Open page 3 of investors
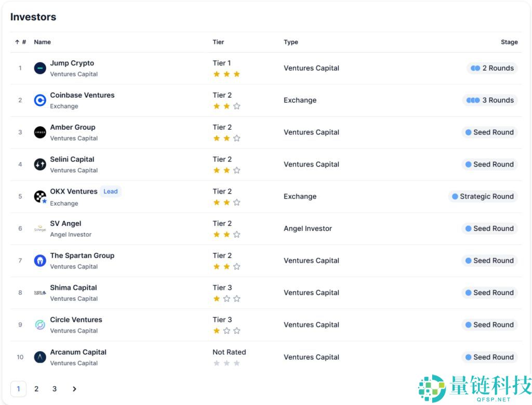The height and width of the screenshot is (405, 532). click(55, 389)
